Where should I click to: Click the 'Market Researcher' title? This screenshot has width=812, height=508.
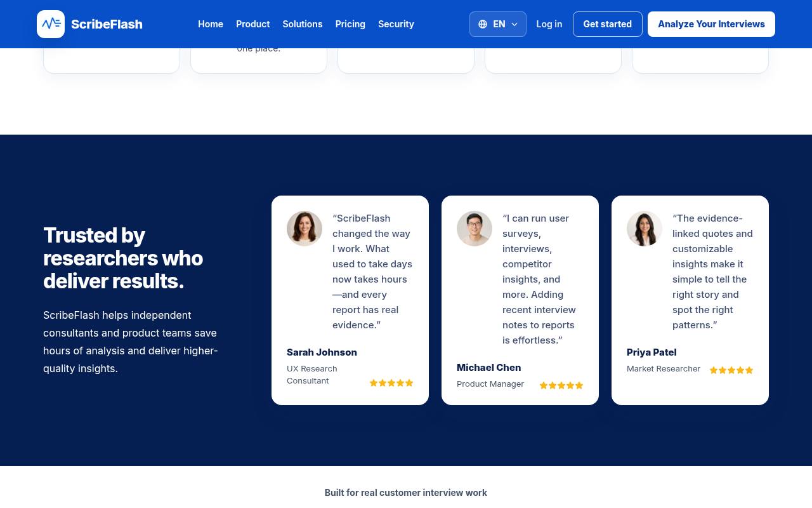[664, 369]
